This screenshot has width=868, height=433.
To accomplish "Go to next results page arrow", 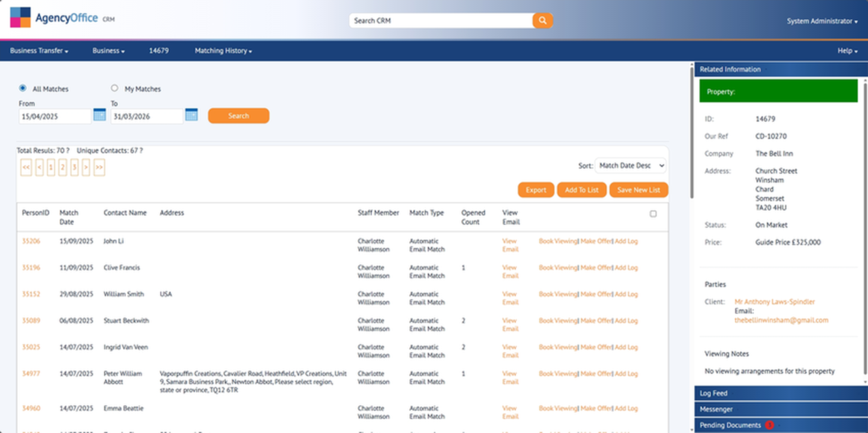I will (86, 167).
